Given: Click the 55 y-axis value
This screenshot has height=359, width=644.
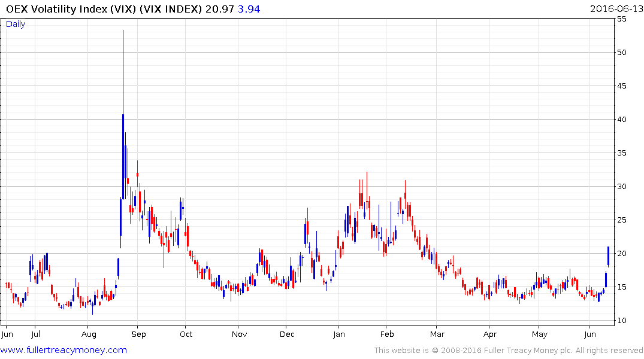Looking at the screenshot, I should [x=621, y=19].
